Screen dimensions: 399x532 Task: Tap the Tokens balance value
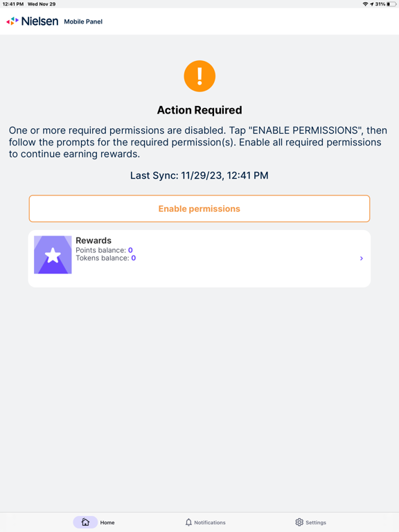pos(134,258)
